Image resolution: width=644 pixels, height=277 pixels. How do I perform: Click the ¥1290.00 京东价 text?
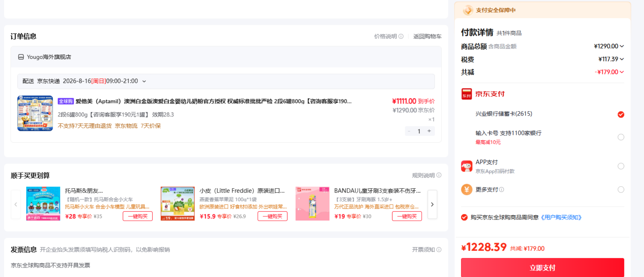pos(414,110)
